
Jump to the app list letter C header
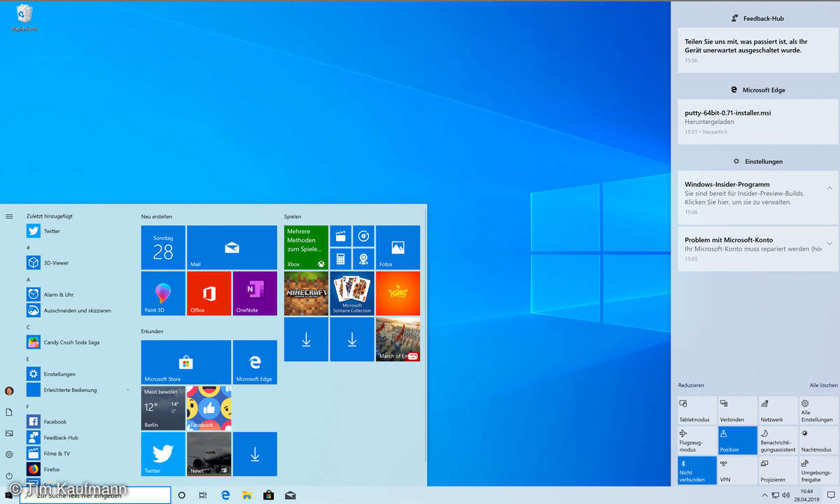point(29,327)
